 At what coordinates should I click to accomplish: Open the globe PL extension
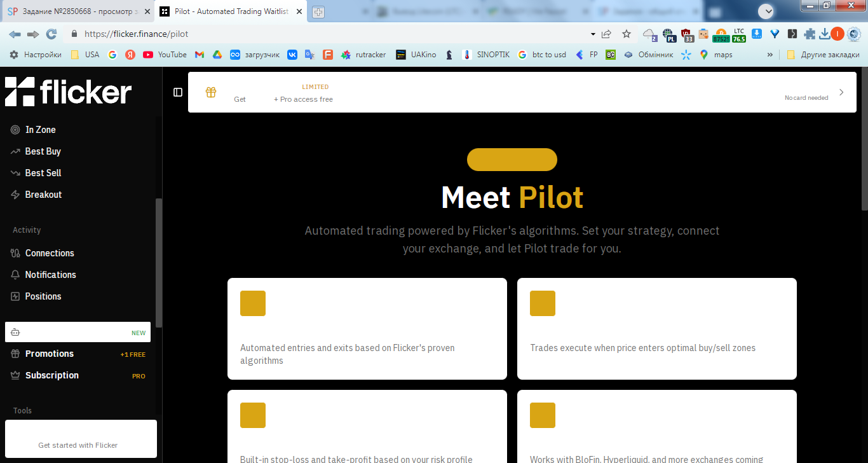point(668,34)
